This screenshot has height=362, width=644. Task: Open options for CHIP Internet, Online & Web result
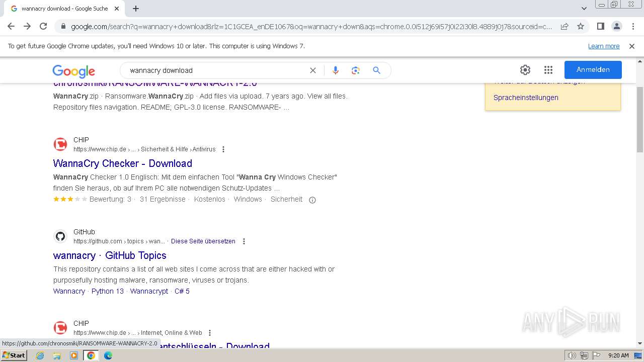(210, 333)
